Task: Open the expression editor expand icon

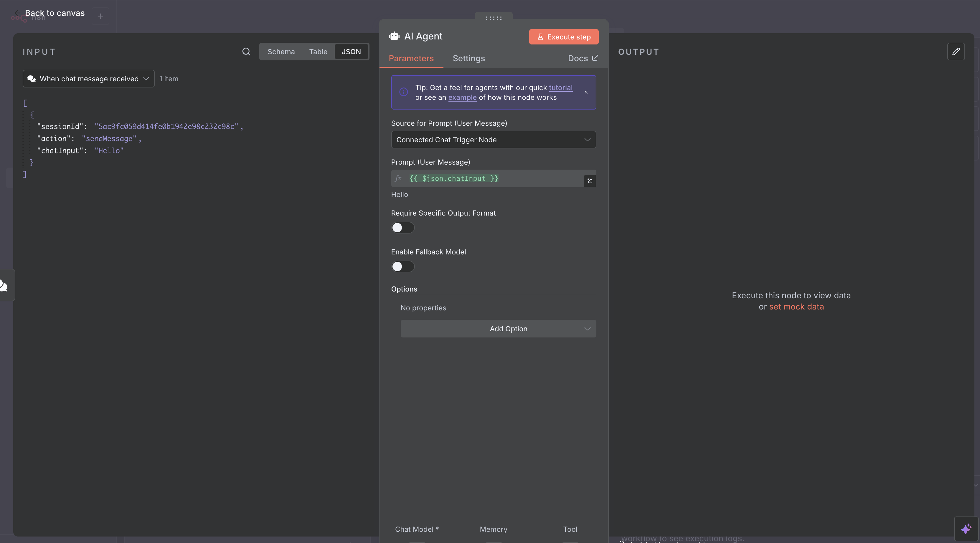Action: click(590, 181)
